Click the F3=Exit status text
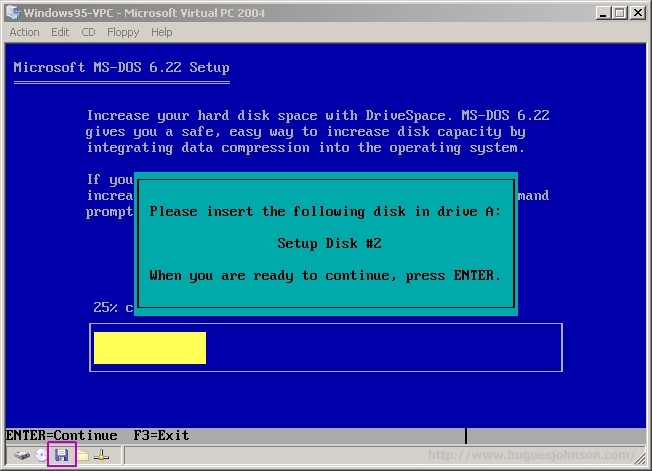This screenshot has width=652, height=471. coord(161,435)
